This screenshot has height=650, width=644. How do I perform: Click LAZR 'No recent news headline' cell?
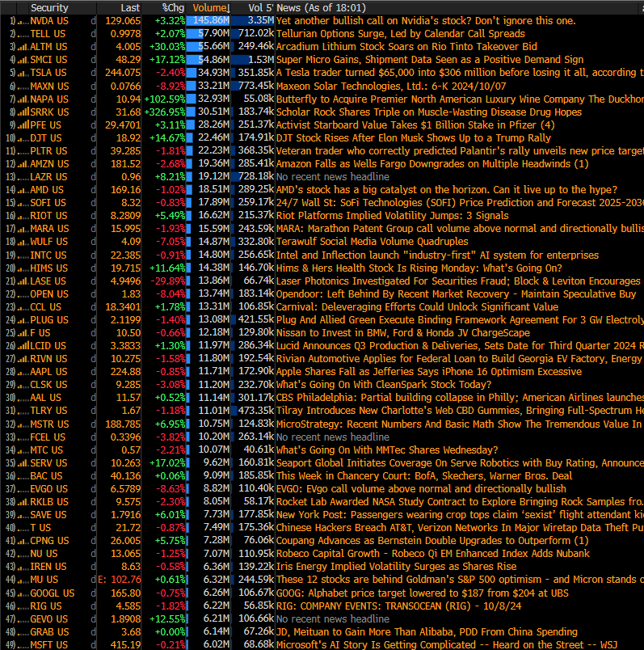tap(333, 177)
